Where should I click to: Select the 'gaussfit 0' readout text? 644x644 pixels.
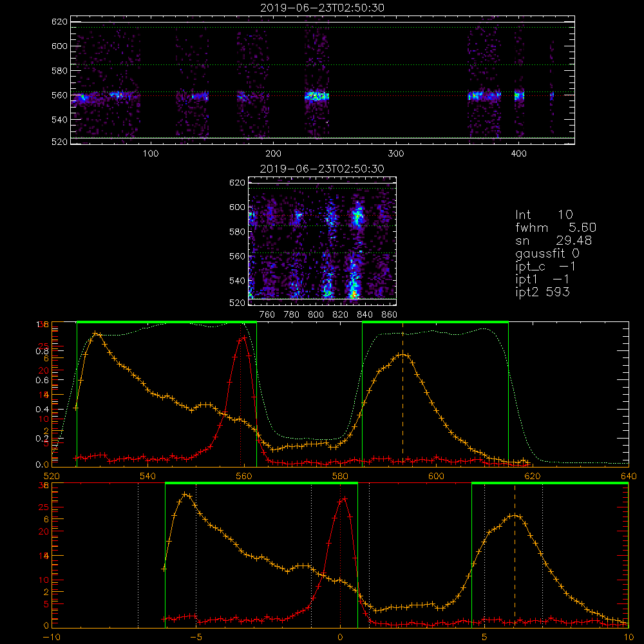547,253
